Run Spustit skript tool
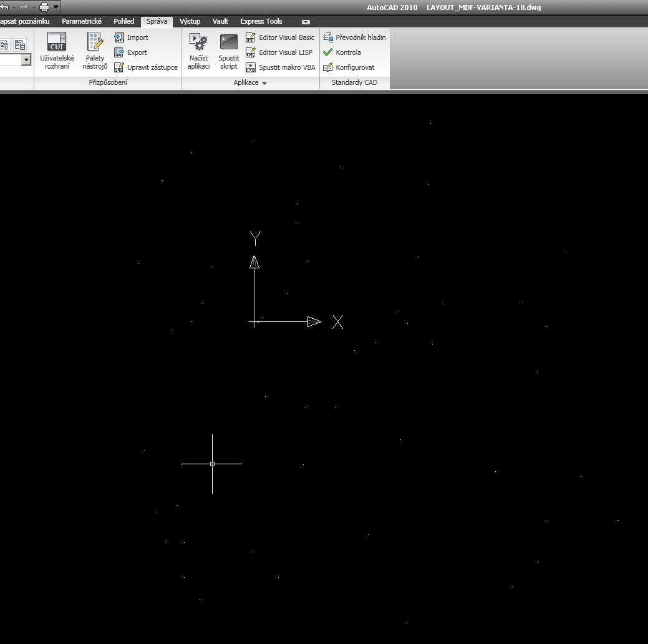This screenshot has width=648, height=644. [x=229, y=42]
